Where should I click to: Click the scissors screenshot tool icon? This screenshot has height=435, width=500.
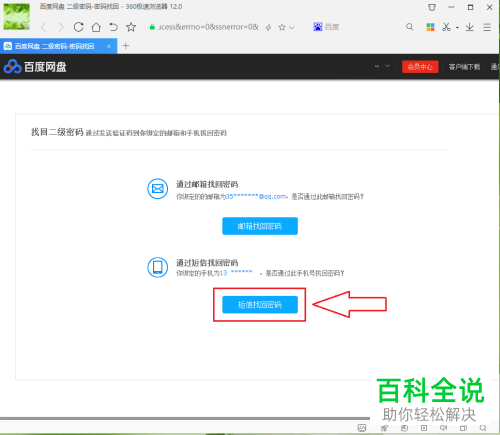pos(446,27)
